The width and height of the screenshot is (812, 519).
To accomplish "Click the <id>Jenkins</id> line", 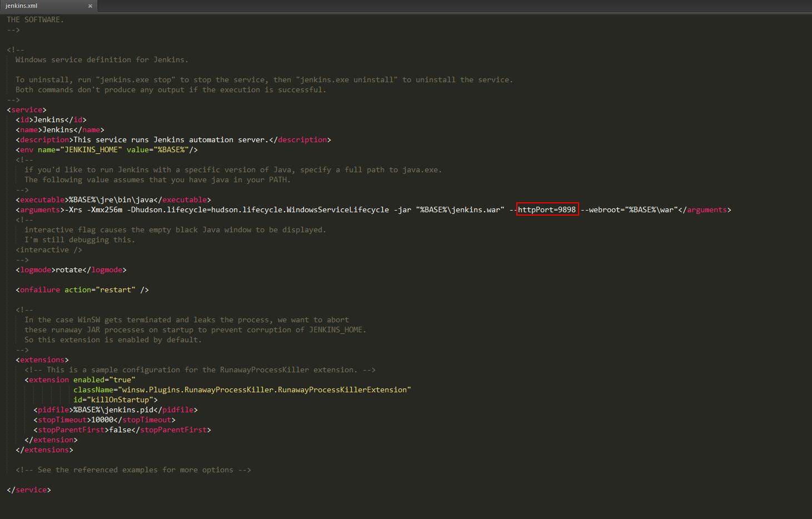I will 51,119.
